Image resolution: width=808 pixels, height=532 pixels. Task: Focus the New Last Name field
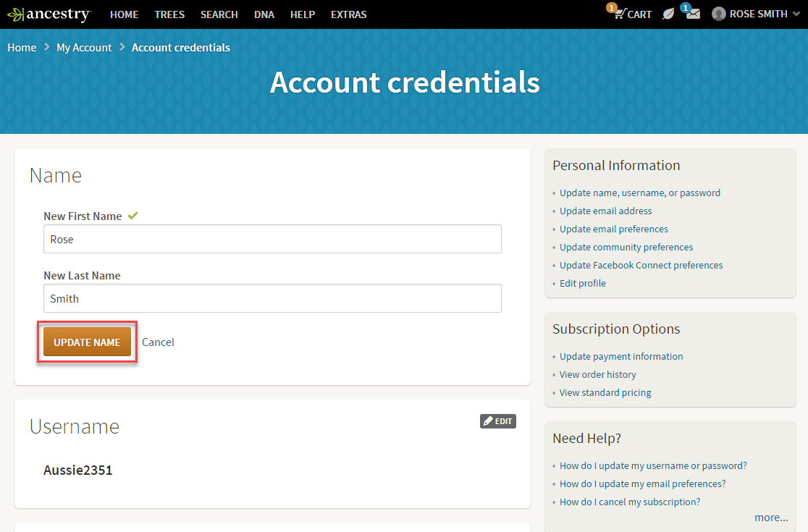coord(272,298)
